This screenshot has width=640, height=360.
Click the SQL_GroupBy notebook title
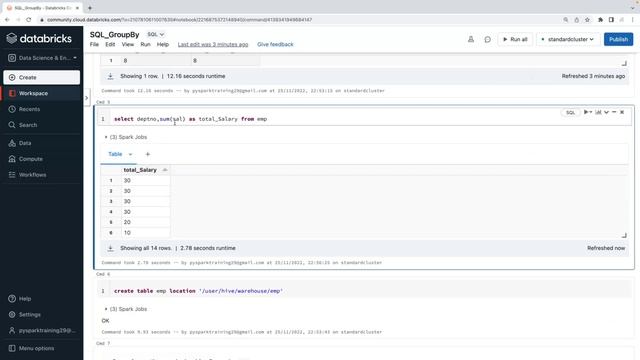click(x=115, y=35)
